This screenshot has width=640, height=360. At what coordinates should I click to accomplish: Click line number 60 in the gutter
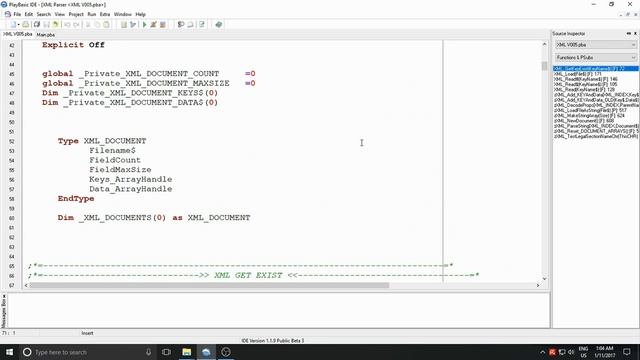[x=11, y=218]
